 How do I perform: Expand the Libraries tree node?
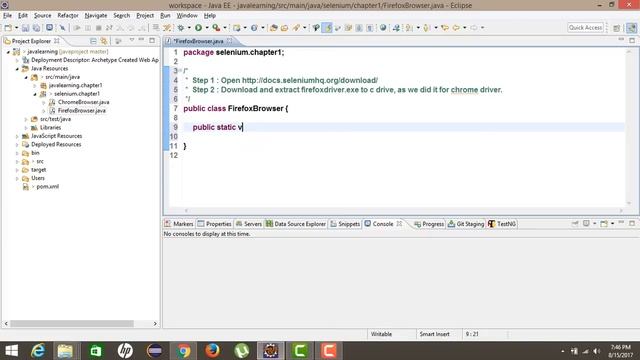(26, 128)
